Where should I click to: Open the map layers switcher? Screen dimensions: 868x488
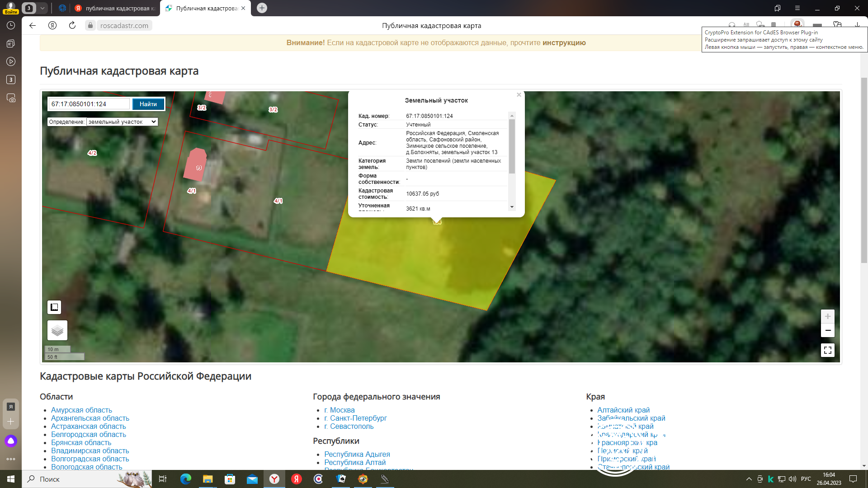[57, 330]
